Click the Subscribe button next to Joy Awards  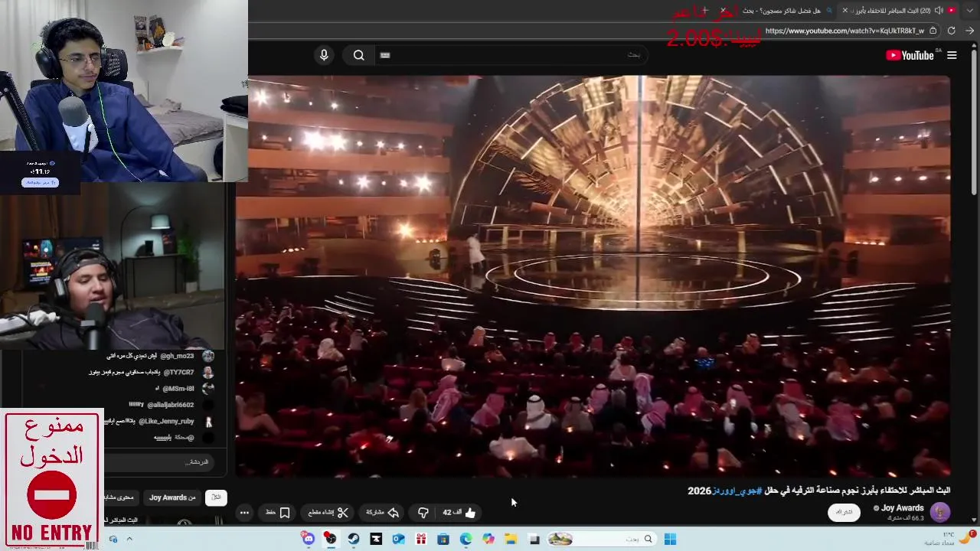[844, 513]
